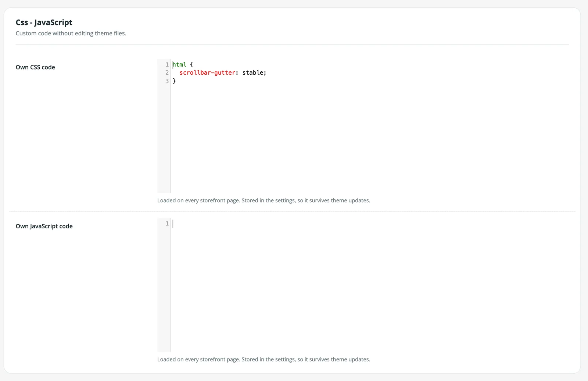
Task: Click line number 1 in JavaScript editor gutter
Action: pos(167,223)
